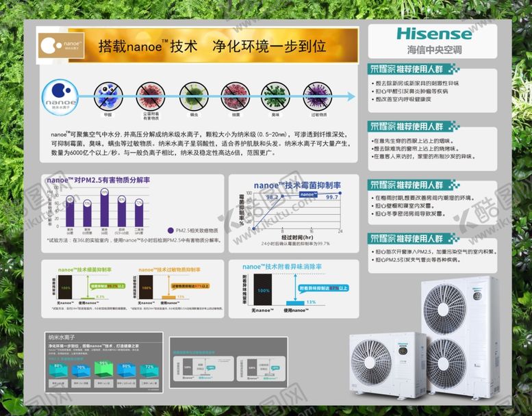The width and height of the screenshot is (532, 416).
Task: Select the crossed-out 甲醛 icon
Action: (108, 96)
